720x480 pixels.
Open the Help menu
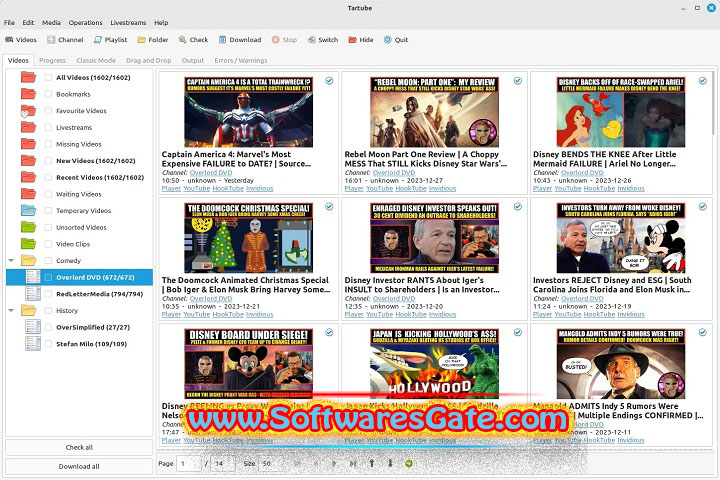click(161, 23)
